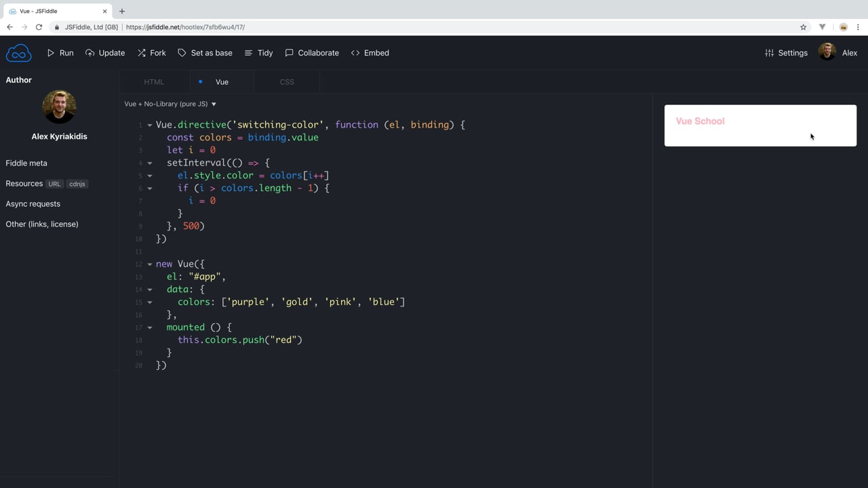Click the Update button
The image size is (868, 488).
click(105, 53)
